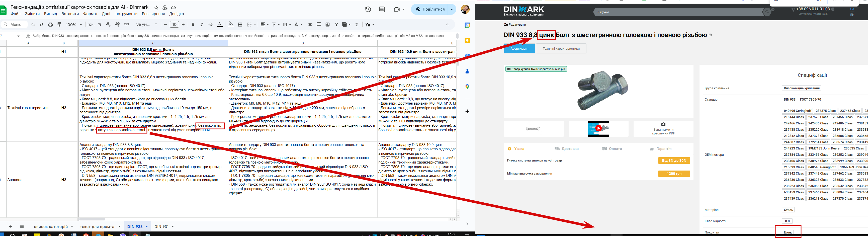Click the borders icon
868x238 pixels.
point(240,25)
